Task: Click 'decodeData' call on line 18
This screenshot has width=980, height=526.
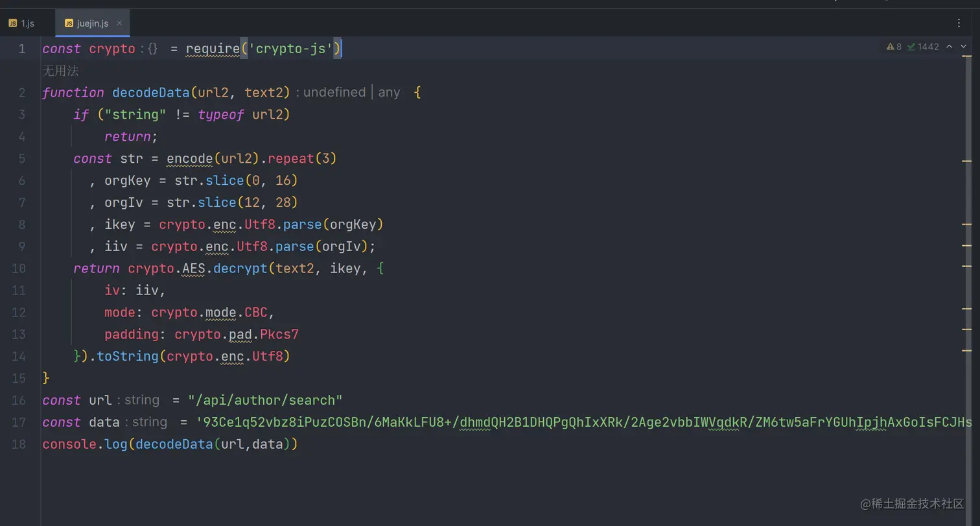Action: [174, 445]
